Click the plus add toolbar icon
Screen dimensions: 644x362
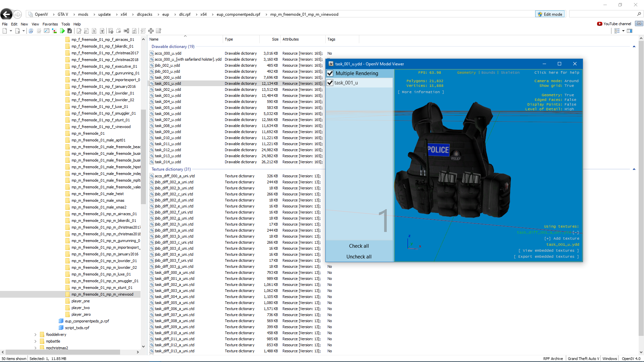151,31
